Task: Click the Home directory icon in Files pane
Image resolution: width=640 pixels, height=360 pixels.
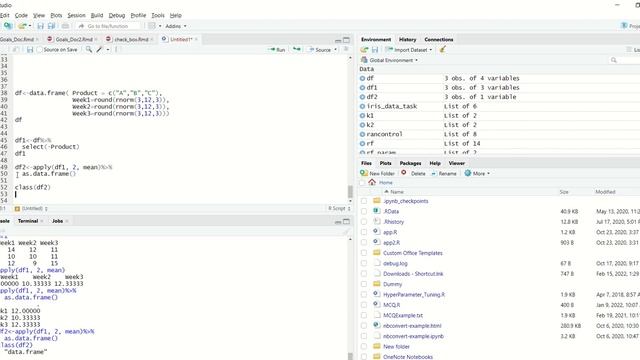Action: point(372,182)
